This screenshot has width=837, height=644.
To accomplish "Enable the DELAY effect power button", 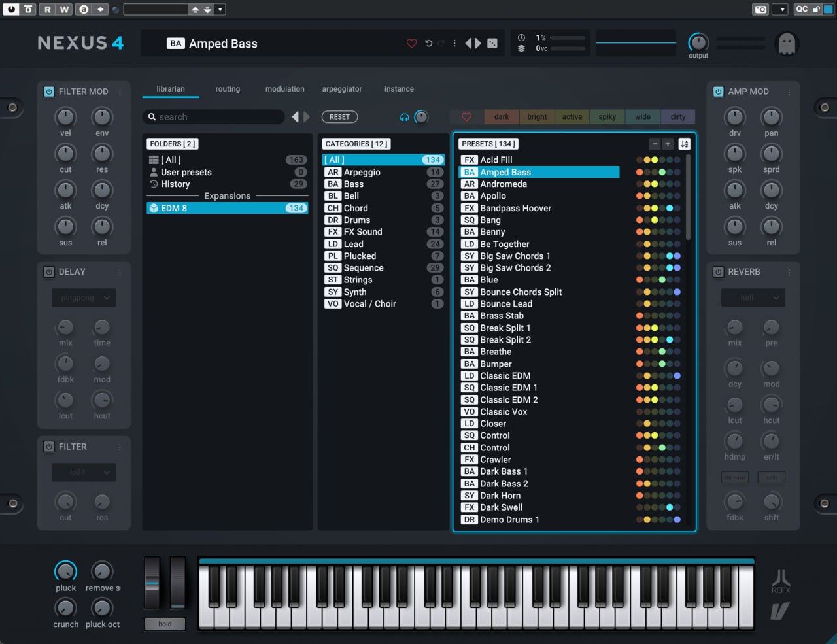I will [x=49, y=272].
